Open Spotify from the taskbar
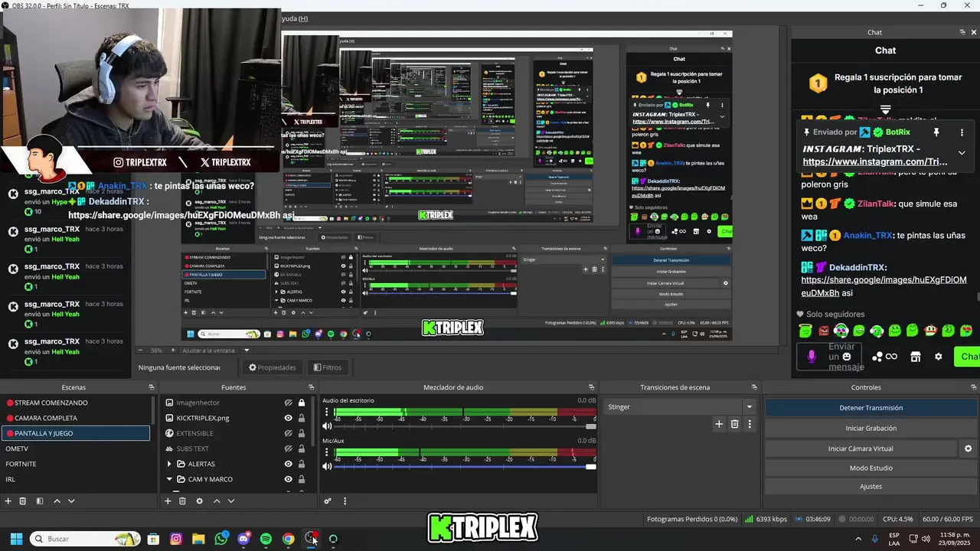 point(266,539)
